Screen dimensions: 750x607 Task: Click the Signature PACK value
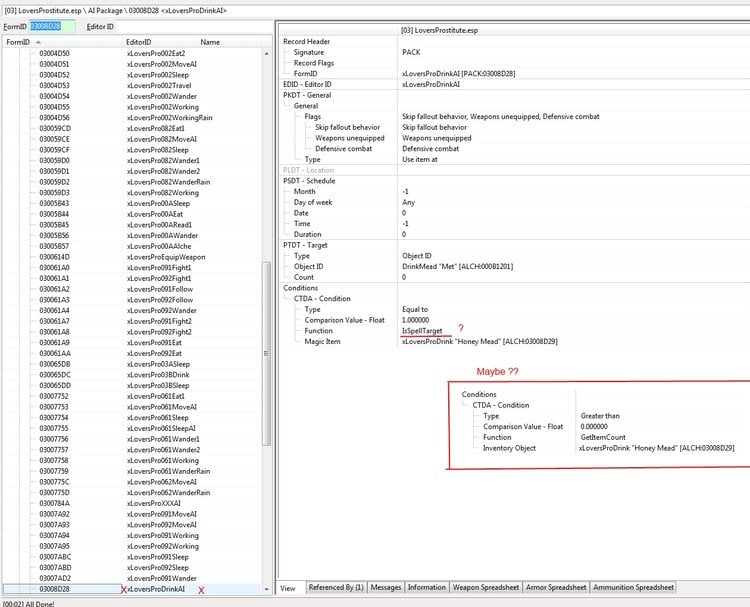(x=411, y=52)
